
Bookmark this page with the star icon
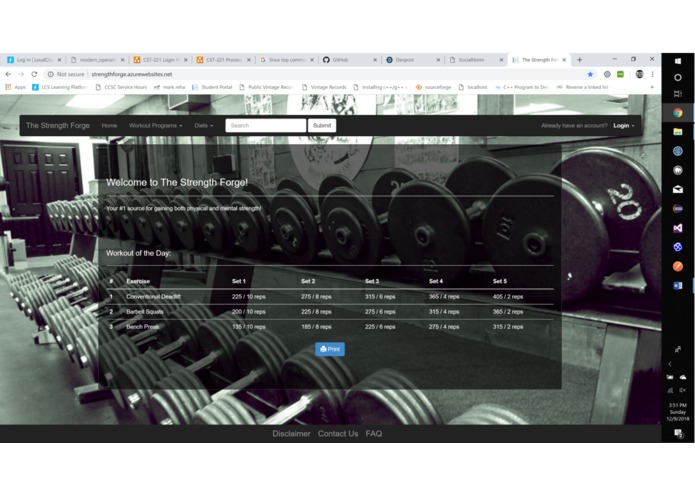pos(590,74)
